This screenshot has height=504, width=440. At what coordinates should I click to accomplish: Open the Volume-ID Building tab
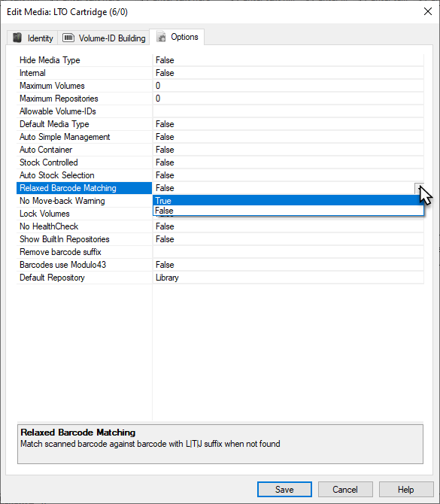(x=104, y=38)
